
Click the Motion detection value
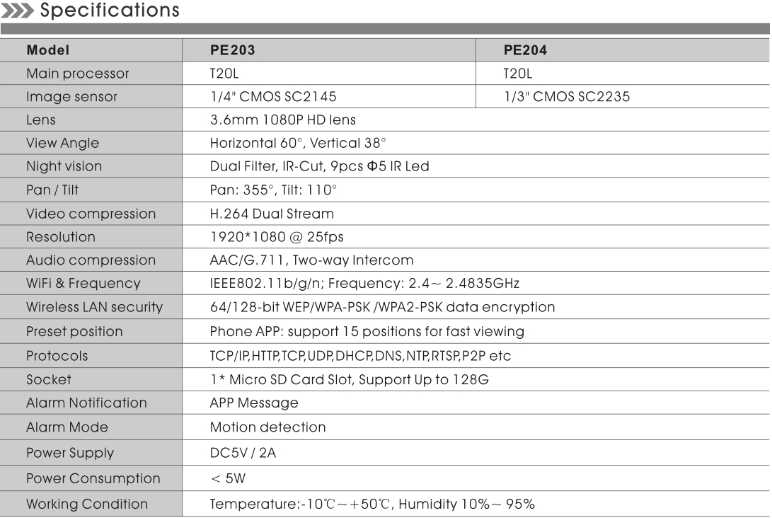pyautogui.click(x=267, y=427)
